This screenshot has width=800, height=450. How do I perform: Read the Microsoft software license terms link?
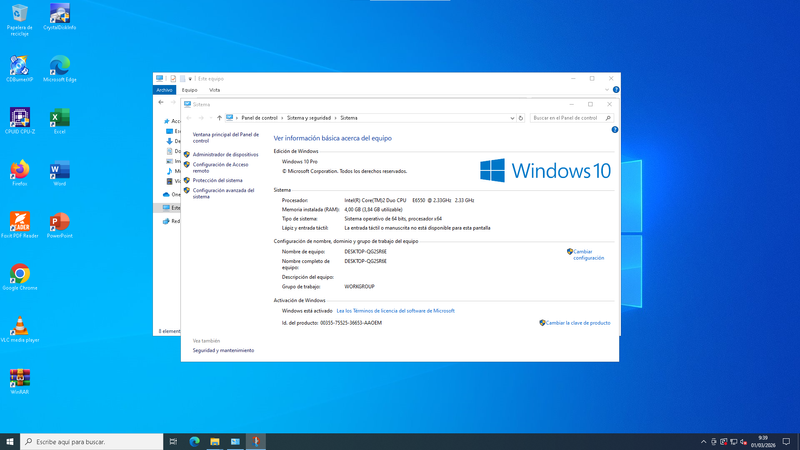pyautogui.click(x=395, y=311)
